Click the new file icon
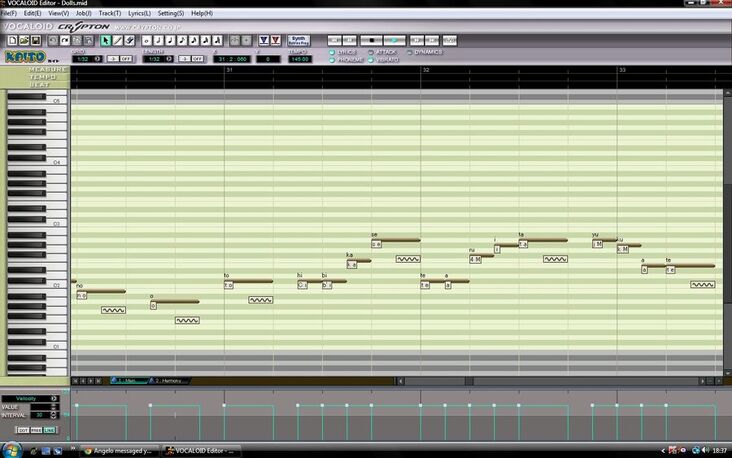732x458 pixels. pyautogui.click(x=13, y=41)
